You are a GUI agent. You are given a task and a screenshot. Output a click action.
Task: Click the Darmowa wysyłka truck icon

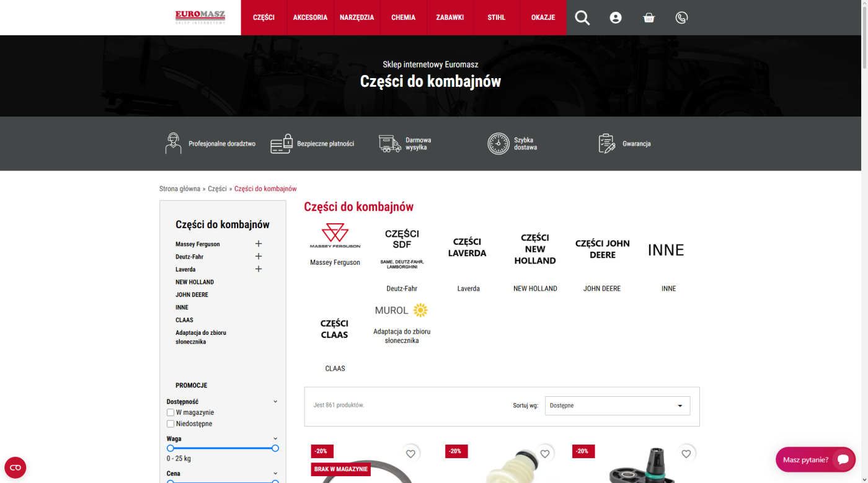point(390,143)
